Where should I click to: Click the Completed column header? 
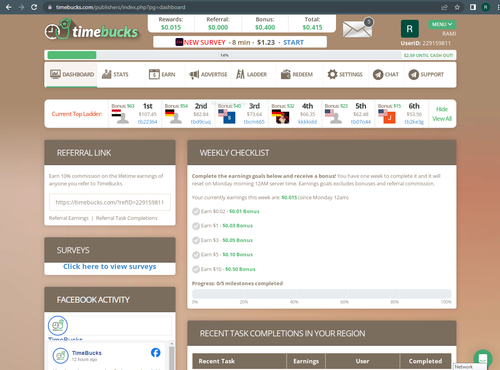[x=425, y=361]
